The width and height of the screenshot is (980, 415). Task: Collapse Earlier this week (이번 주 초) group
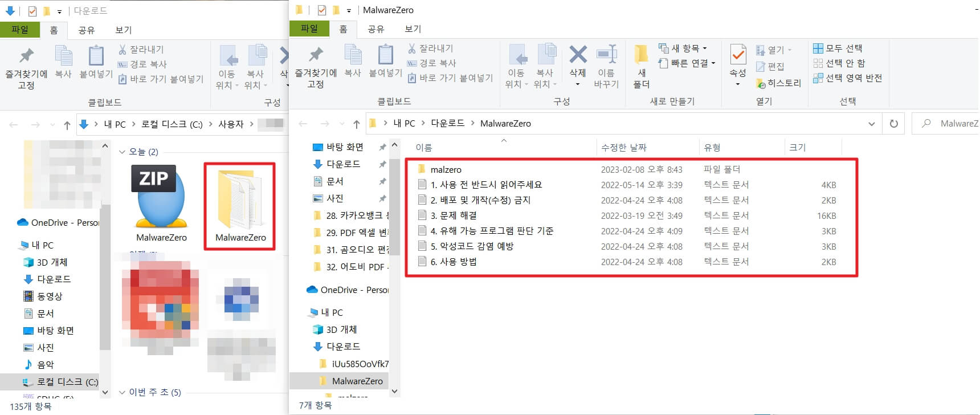[x=122, y=393]
